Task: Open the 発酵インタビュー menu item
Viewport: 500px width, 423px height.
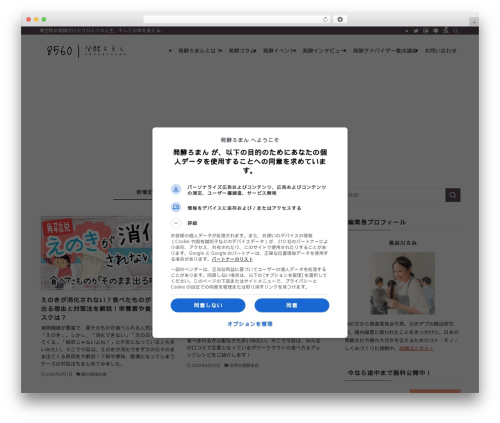Action: coord(324,51)
